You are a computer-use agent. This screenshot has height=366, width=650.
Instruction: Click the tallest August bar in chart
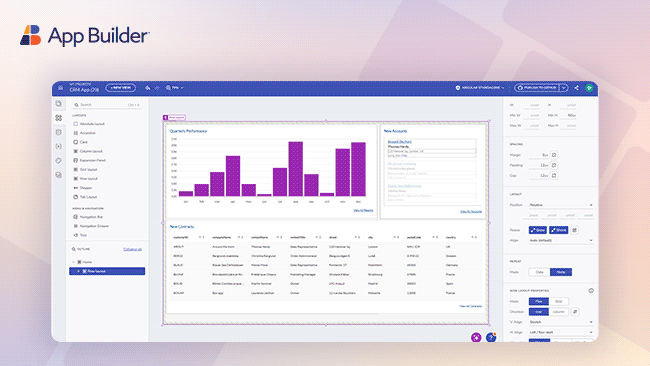click(x=296, y=169)
